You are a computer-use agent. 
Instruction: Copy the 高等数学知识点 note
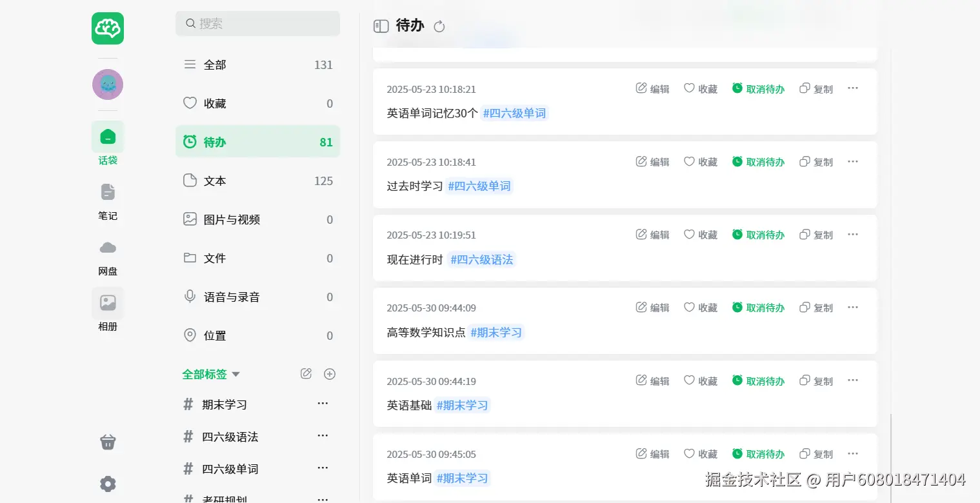click(816, 308)
